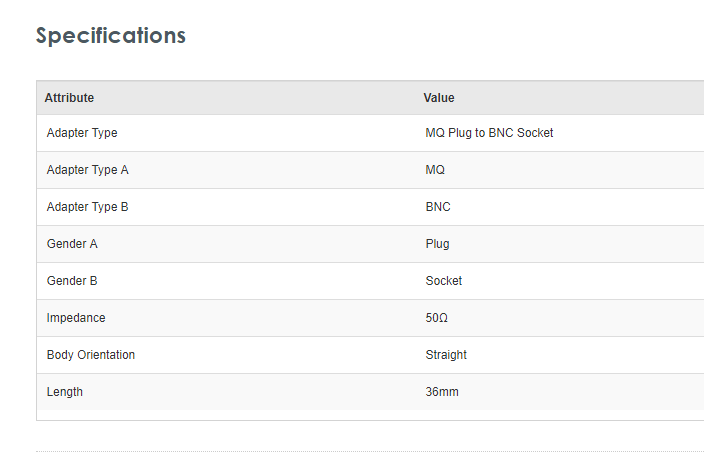
Task: Click the Gender A attribute label
Action: (x=72, y=244)
